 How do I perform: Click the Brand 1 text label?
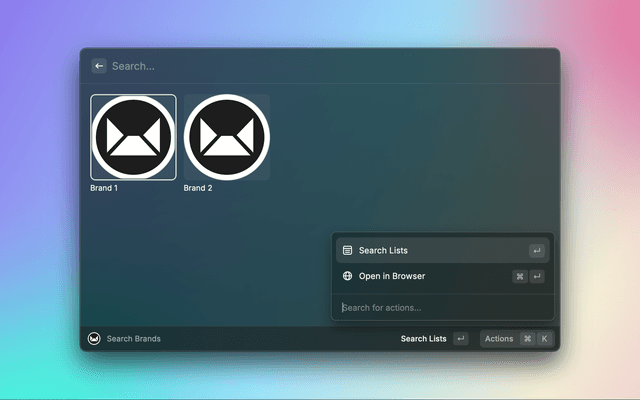coord(104,188)
